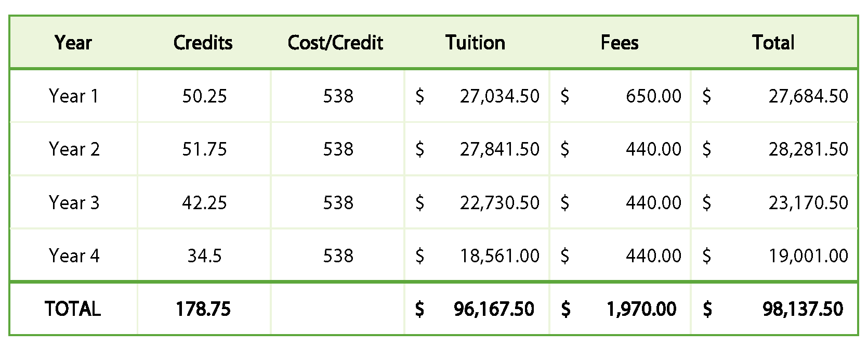Select the Credits column header
This screenshot has height=345, width=868.
[x=203, y=43]
